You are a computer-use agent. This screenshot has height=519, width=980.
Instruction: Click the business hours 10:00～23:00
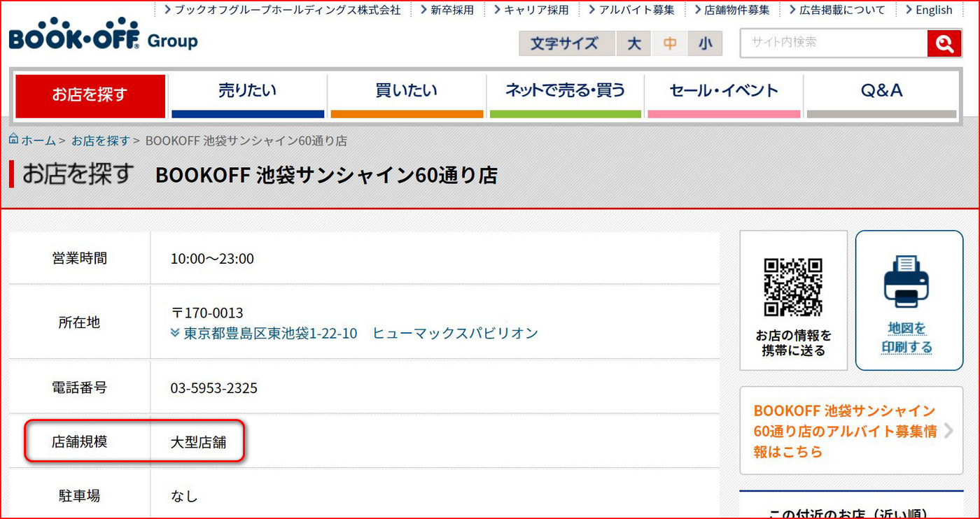[212, 259]
